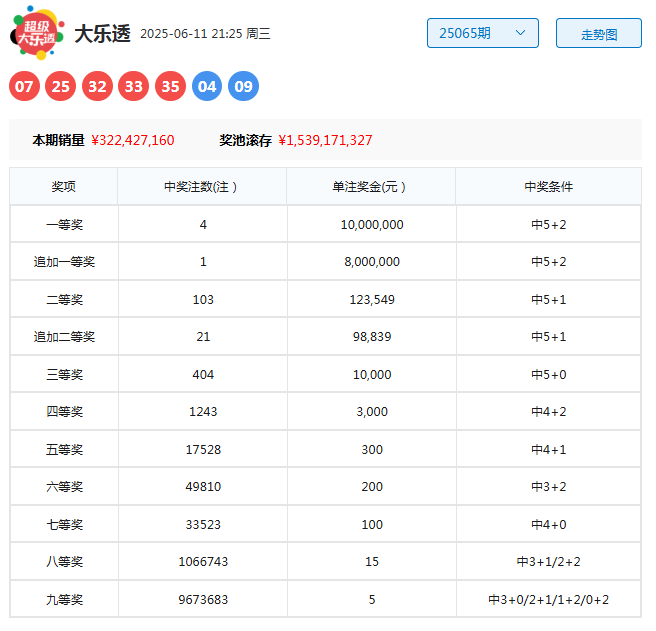Click the 奖项 column header
656x631 pixels.
pos(64,187)
